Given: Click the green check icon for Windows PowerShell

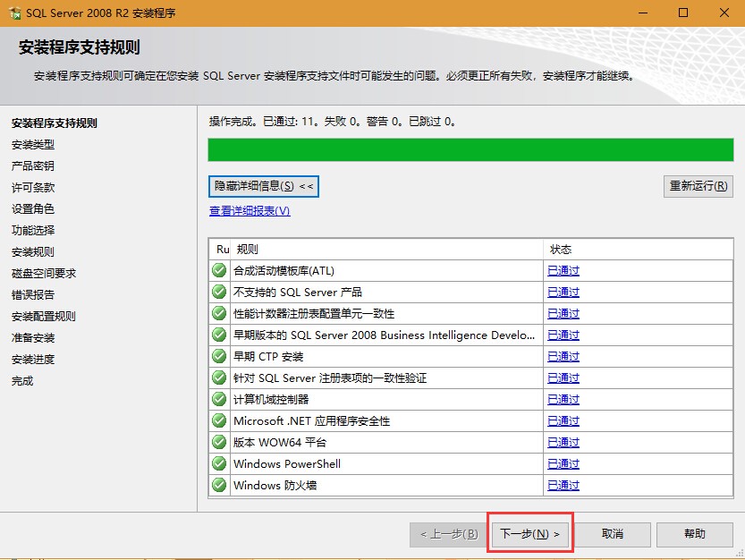Looking at the screenshot, I should [219, 464].
